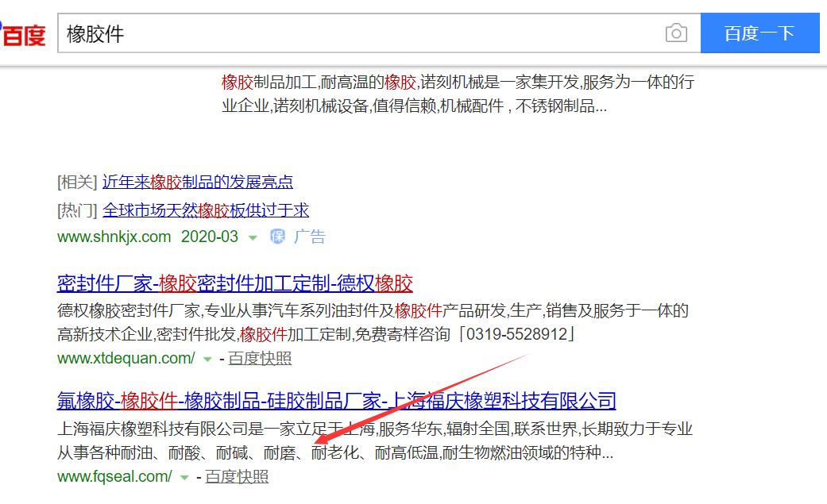Click snippet text 橡胶制品加工,耐高温的橡胶

[319, 83]
